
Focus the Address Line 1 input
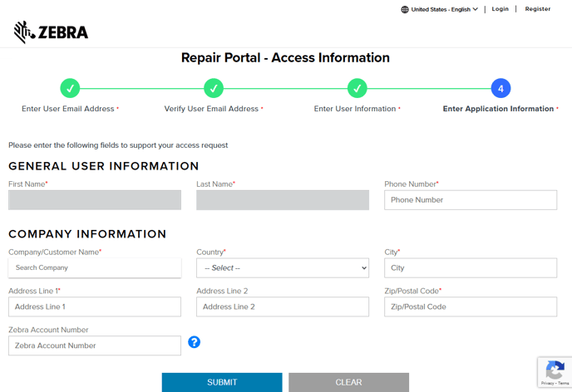coord(95,306)
